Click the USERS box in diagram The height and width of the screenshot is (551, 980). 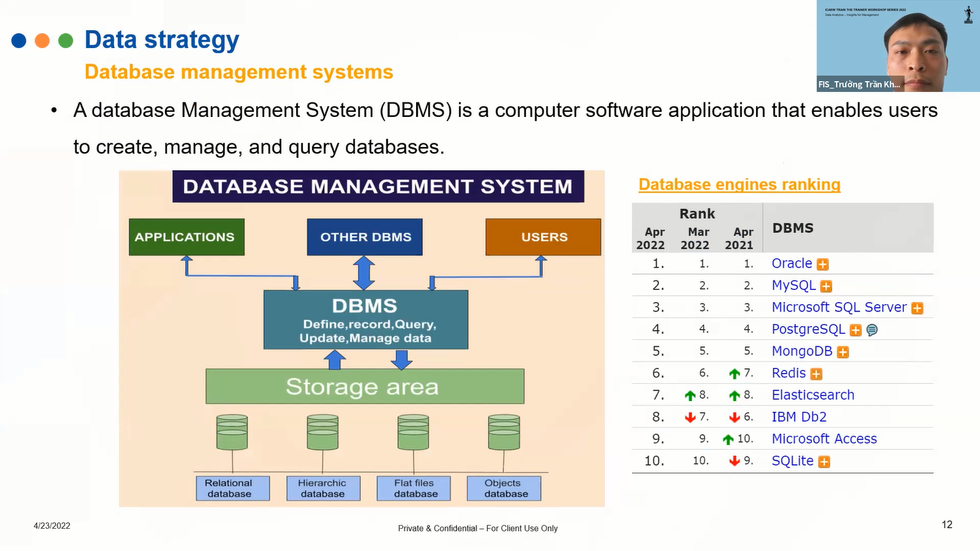pyautogui.click(x=543, y=237)
